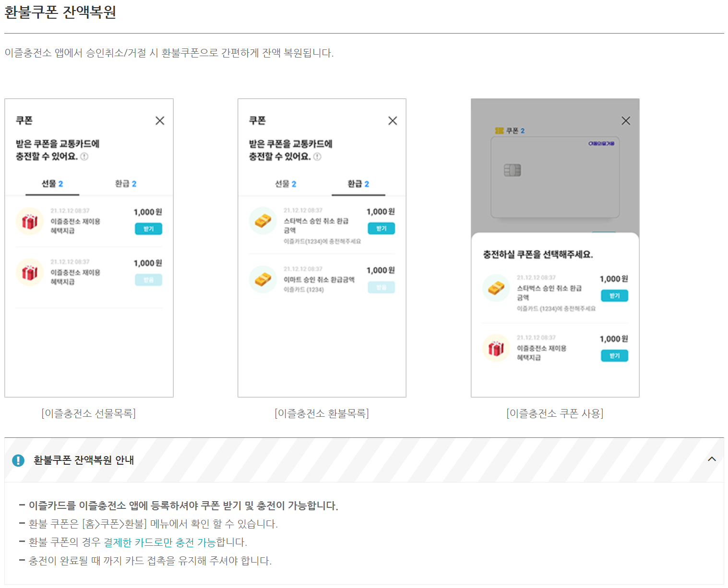The image size is (728, 588).
Task: Click the info icon after 충전할 수 있어요 in 환불목록
Action: [x=317, y=156]
